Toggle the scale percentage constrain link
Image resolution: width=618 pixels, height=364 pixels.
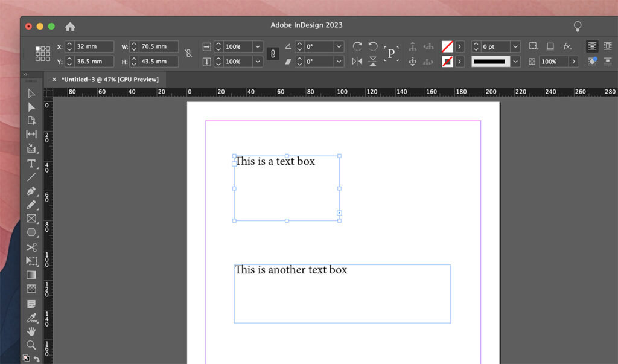pos(272,53)
